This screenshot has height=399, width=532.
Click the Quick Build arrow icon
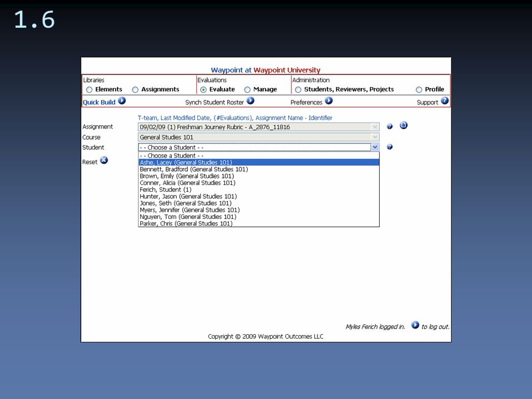122,101
